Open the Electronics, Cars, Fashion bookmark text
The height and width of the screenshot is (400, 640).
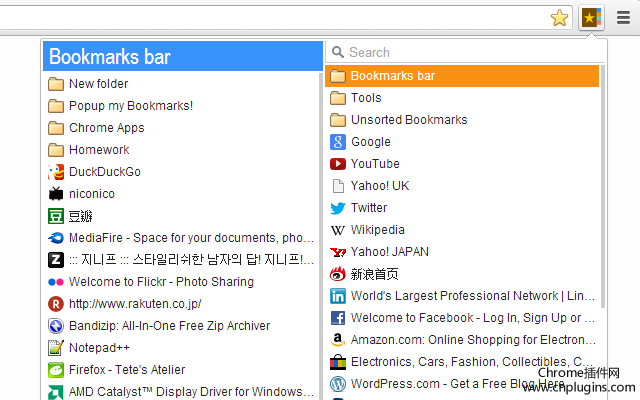[x=472, y=362]
